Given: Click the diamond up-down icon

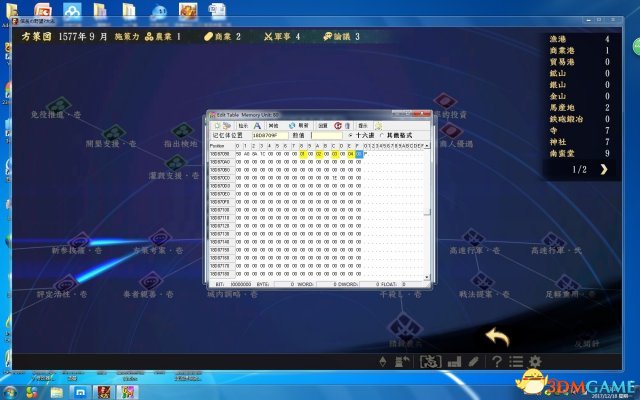Looking at the screenshot, I should click(383, 361).
